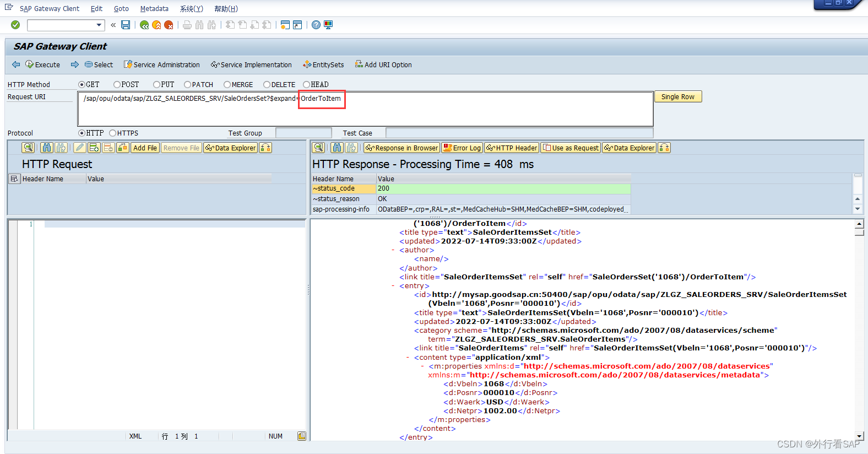Click the Remove Header row icon in HTTP Request toolbar
Image resolution: width=868 pixels, height=454 pixels.
pyautogui.click(x=109, y=148)
